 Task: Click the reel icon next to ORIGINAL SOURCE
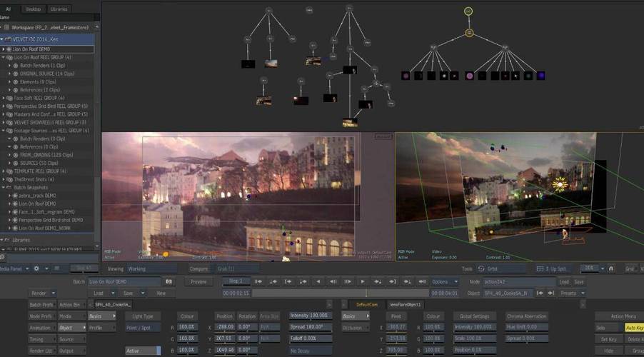click(16, 74)
